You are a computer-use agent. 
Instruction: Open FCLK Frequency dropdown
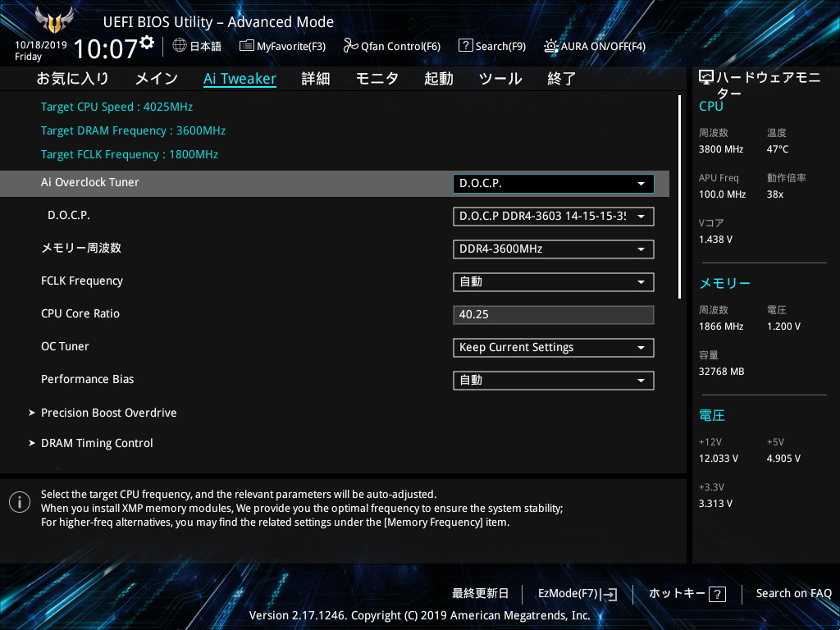(x=554, y=282)
